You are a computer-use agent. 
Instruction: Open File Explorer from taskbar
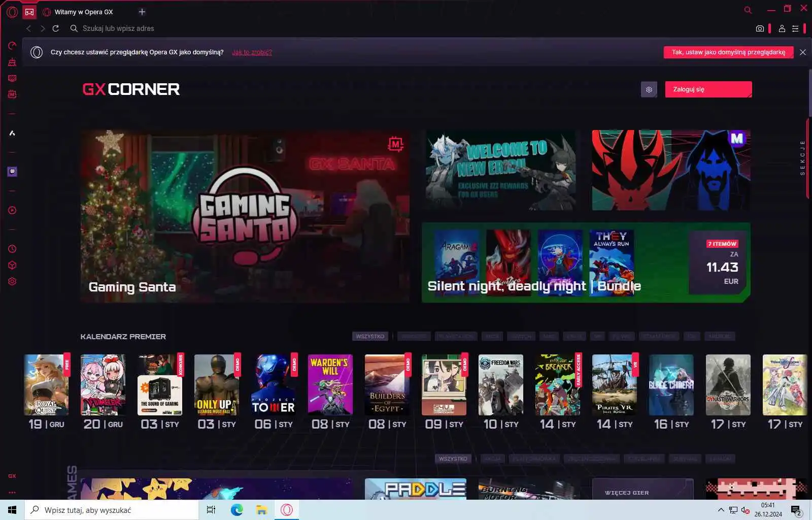coord(261,510)
